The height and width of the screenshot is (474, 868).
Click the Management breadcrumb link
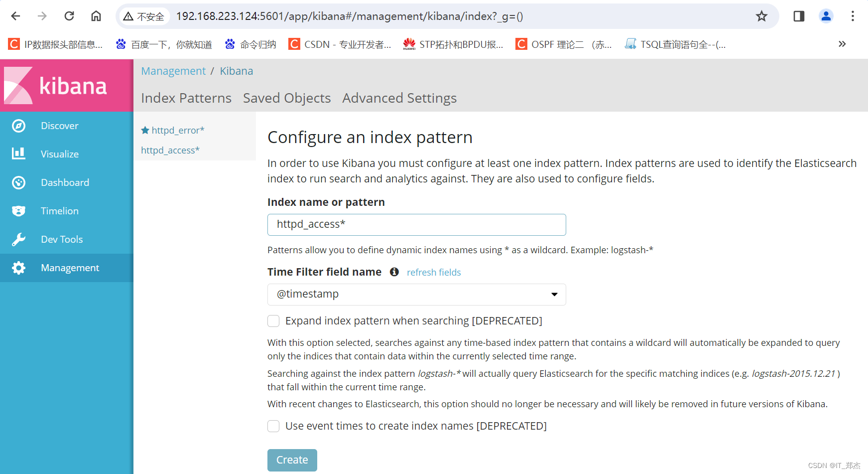[173, 71]
